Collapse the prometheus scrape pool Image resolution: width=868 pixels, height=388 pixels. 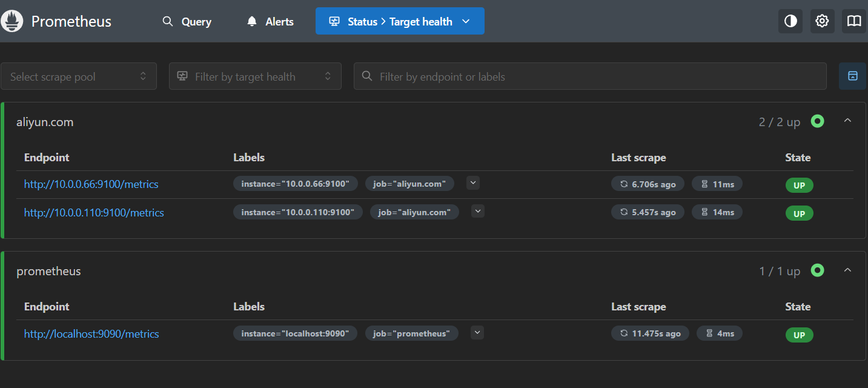847,270
